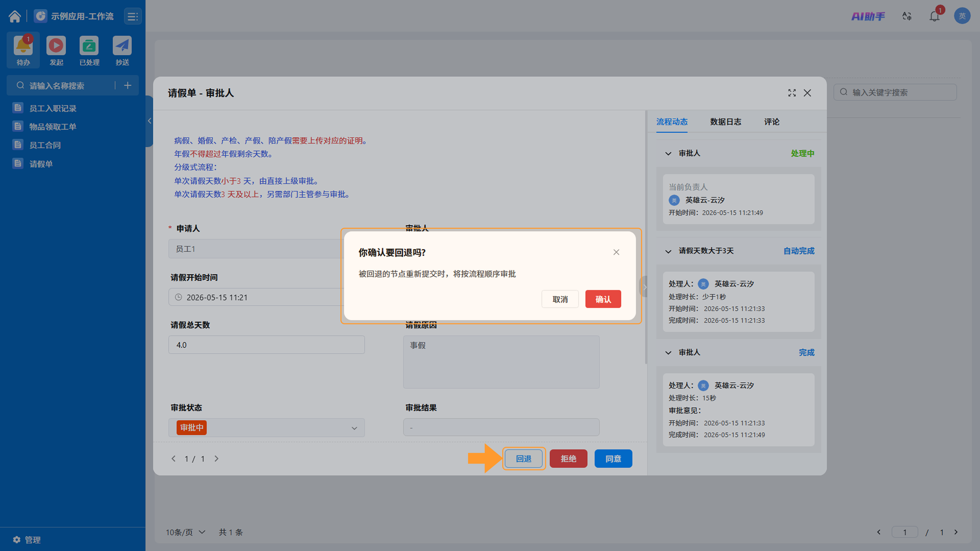This screenshot has width=980, height=551.
Task: Collapse the left sidebar handle
Action: pyautogui.click(x=150, y=121)
